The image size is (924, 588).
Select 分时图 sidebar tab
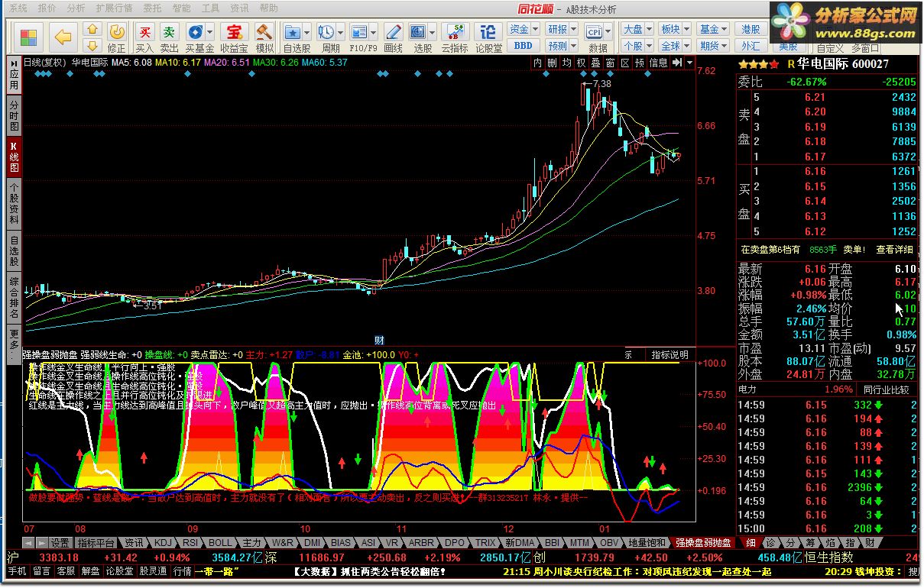(x=14, y=115)
